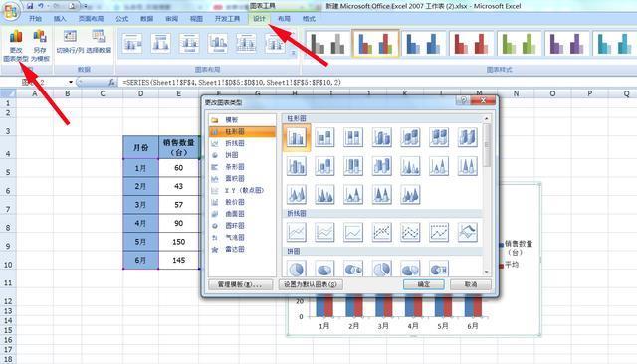Switch to the Layout (布局) chart tools tab
Image resolution: width=637 pixels, height=364 pixels.
(x=284, y=19)
